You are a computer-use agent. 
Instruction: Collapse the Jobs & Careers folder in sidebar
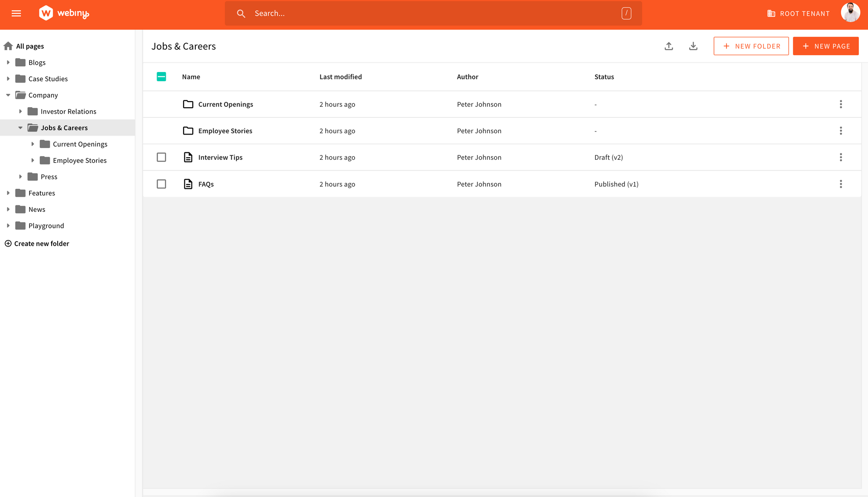(x=20, y=128)
